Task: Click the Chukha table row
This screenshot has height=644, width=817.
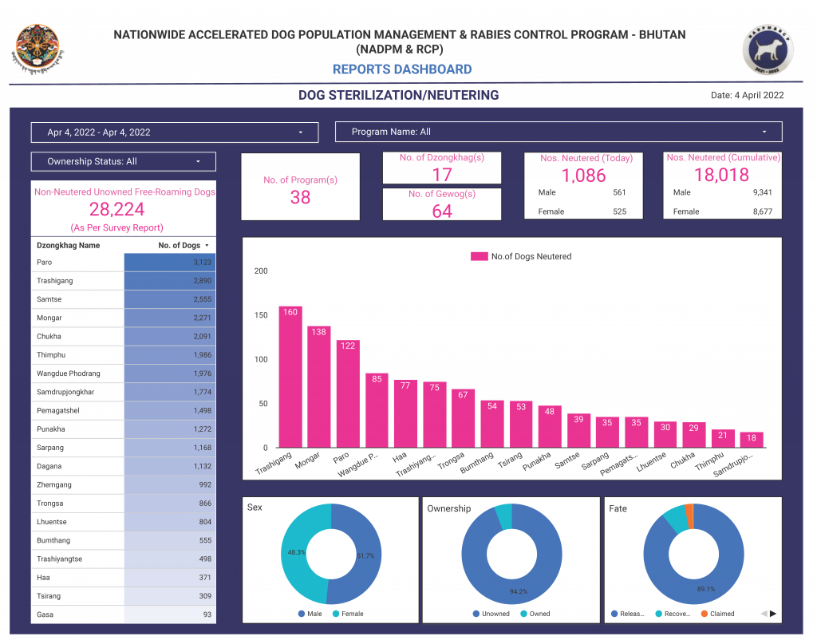Action: (x=124, y=337)
